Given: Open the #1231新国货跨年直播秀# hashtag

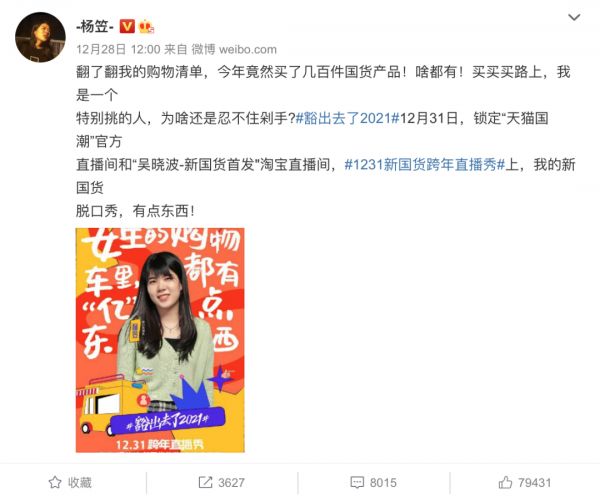Looking at the screenshot, I should click(x=425, y=165).
